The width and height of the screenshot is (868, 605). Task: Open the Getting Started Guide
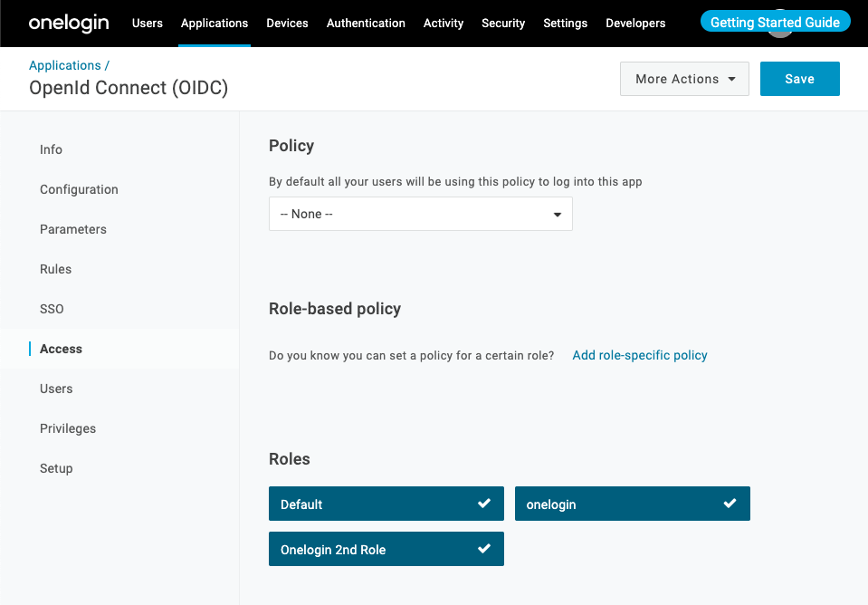coord(775,21)
